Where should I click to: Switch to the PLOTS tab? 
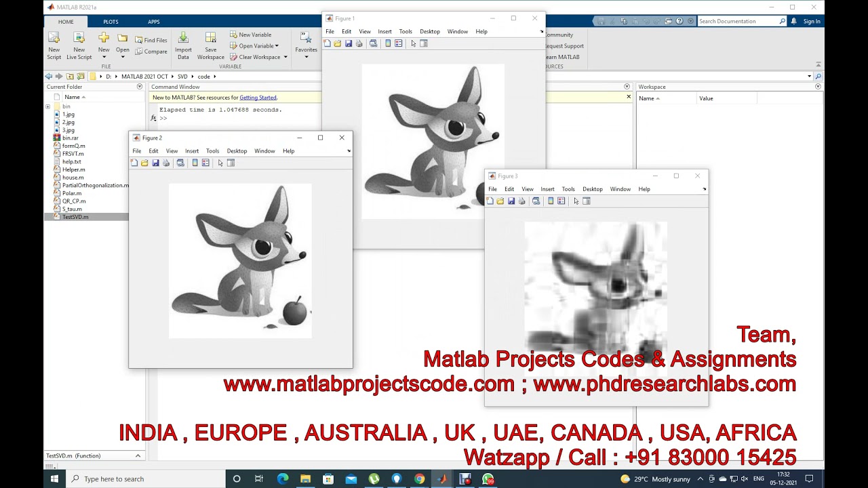tap(111, 22)
